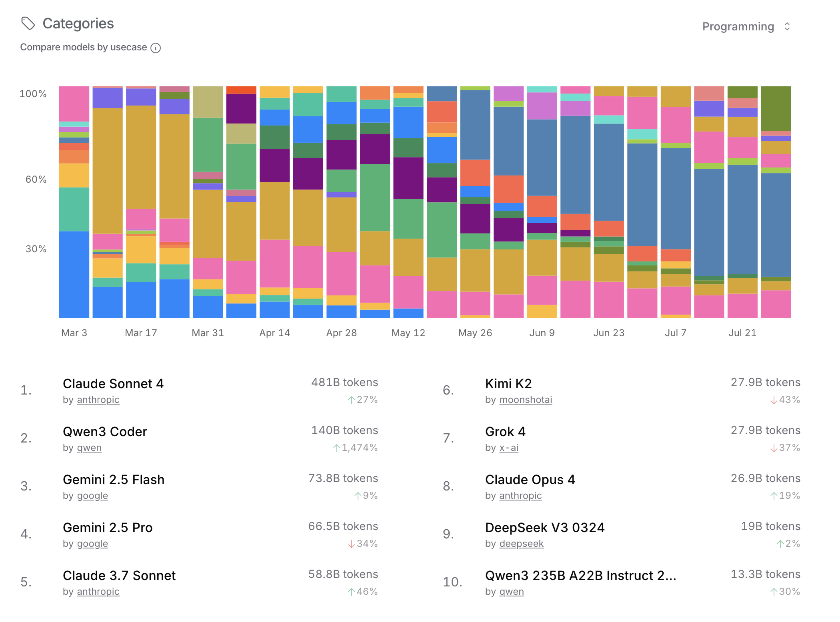Click the qwen link under Qwen3 Coder
The width and height of the screenshot is (840, 622).
[89, 448]
